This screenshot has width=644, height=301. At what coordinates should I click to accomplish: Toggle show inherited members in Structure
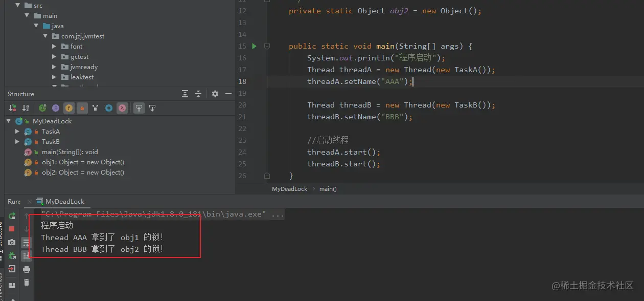(x=42, y=108)
